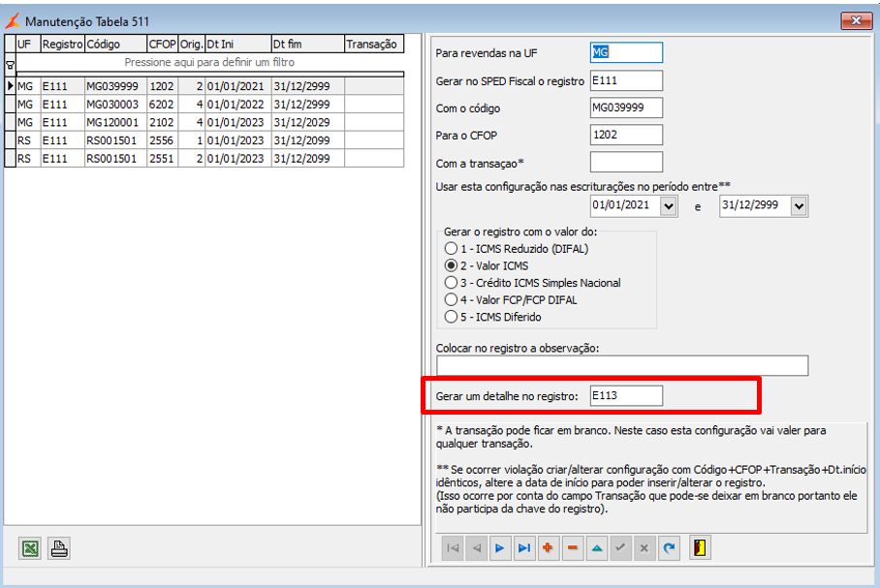
Task: Click the empty 'Com a transaçao' field
Action: [626, 162]
